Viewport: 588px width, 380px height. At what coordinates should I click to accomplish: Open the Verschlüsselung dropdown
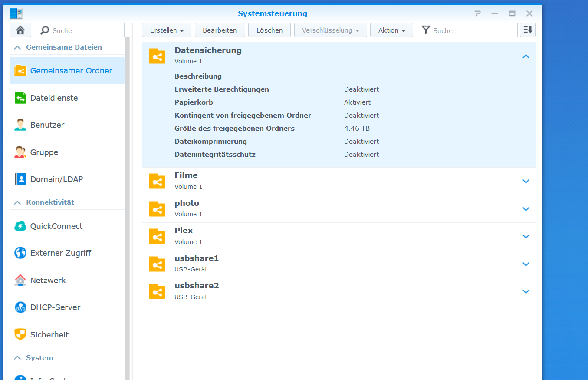(331, 30)
